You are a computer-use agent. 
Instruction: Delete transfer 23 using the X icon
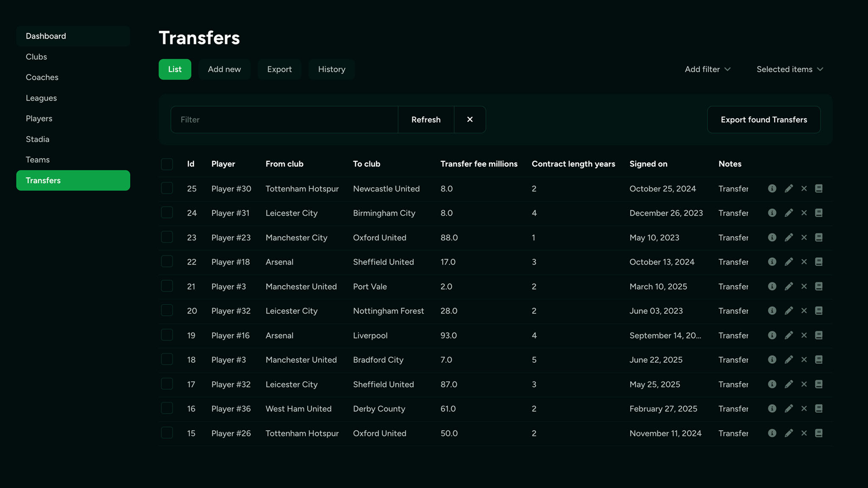click(804, 238)
